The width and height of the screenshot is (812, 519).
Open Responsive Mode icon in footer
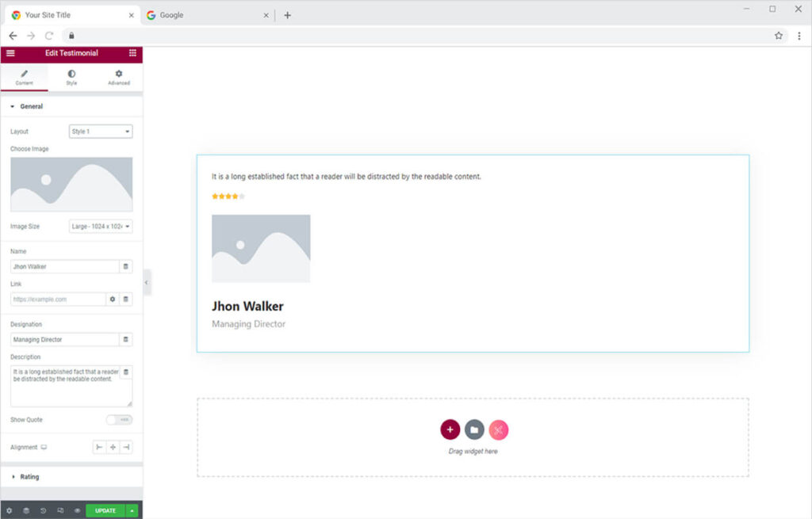tap(60, 511)
